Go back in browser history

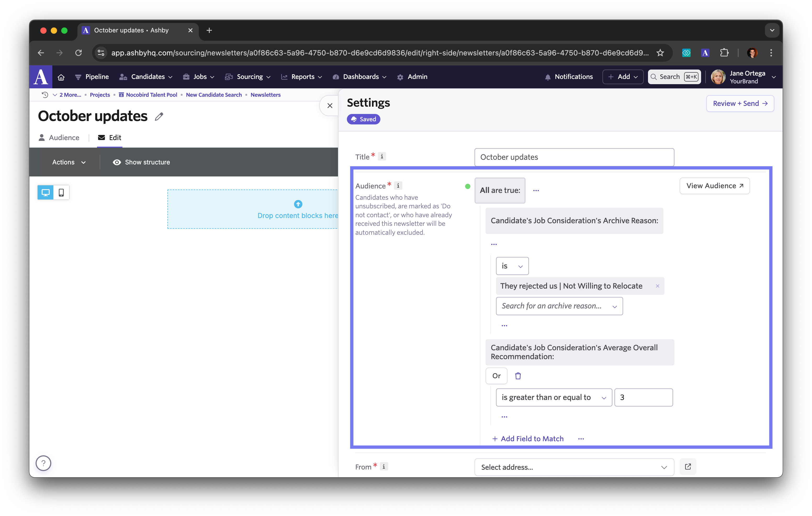[41, 53]
